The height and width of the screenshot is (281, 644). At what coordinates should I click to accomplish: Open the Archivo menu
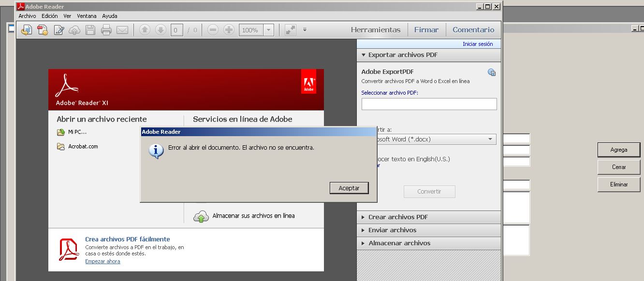pyautogui.click(x=27, y=16)
